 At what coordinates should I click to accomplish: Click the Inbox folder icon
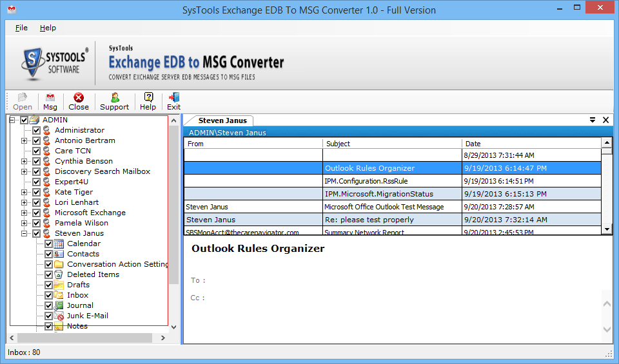(59, 294)
